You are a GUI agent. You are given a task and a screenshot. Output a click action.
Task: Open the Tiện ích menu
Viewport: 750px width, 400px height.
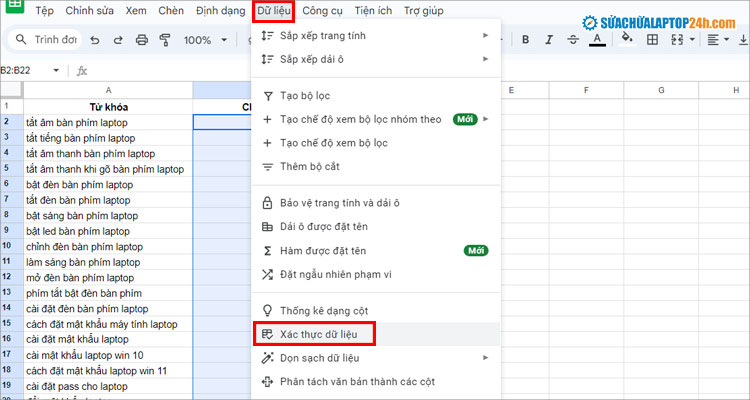pos(373,11)
